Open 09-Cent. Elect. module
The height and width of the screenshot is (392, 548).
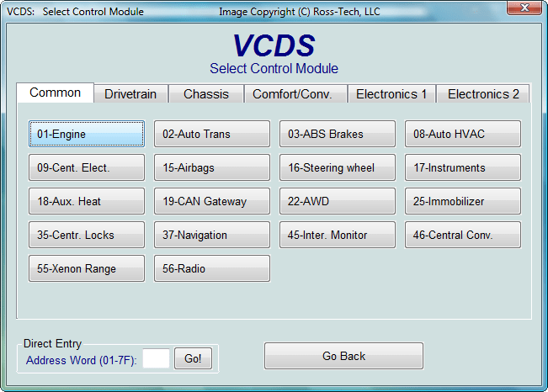87,167
